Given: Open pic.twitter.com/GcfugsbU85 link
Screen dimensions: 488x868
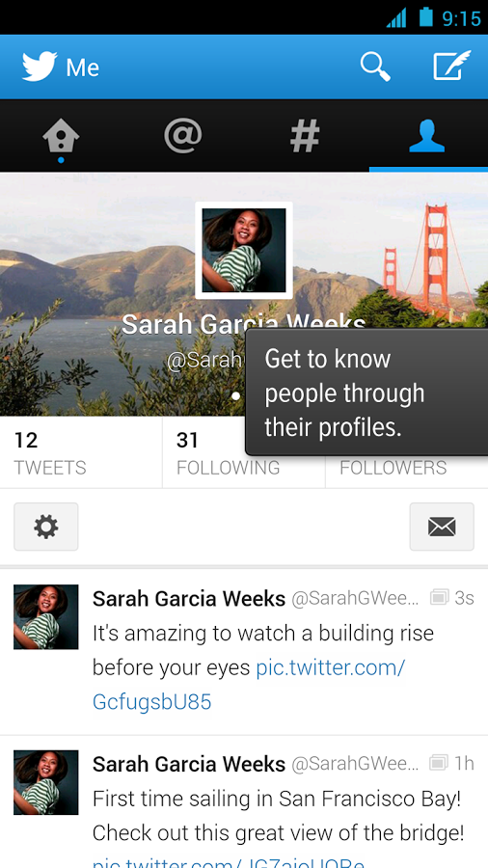Looking at the screenshot, I should click(x=249, y=685).
